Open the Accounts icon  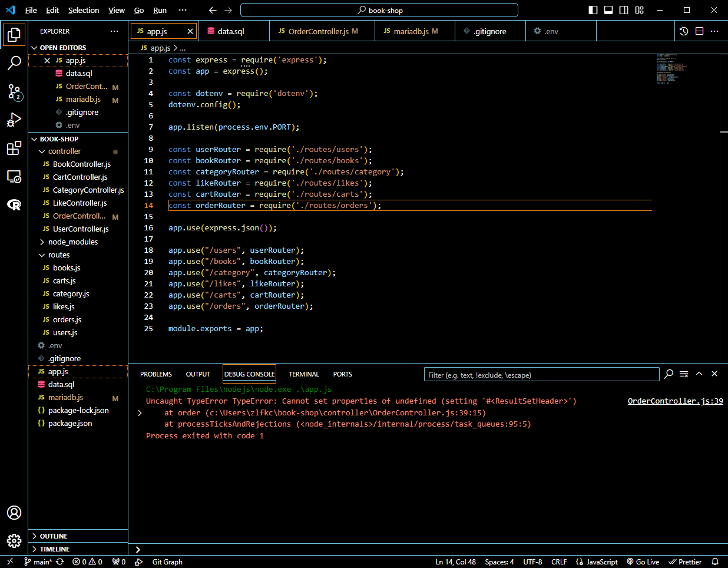click(14, 513)
